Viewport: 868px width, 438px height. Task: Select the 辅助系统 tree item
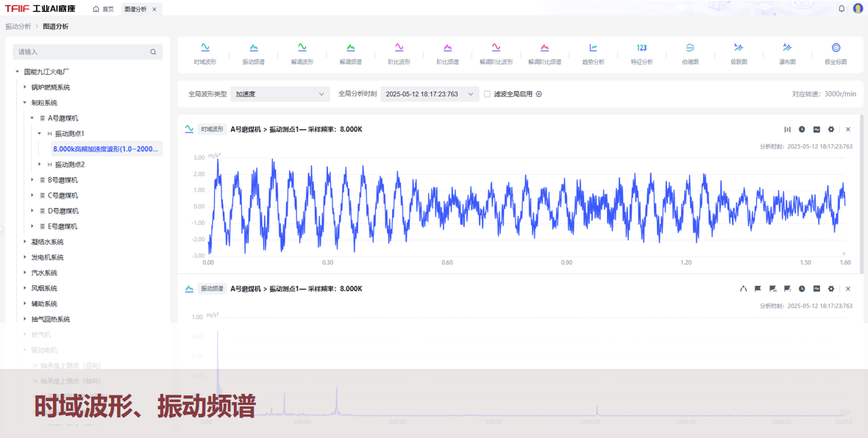click(44, 304)
